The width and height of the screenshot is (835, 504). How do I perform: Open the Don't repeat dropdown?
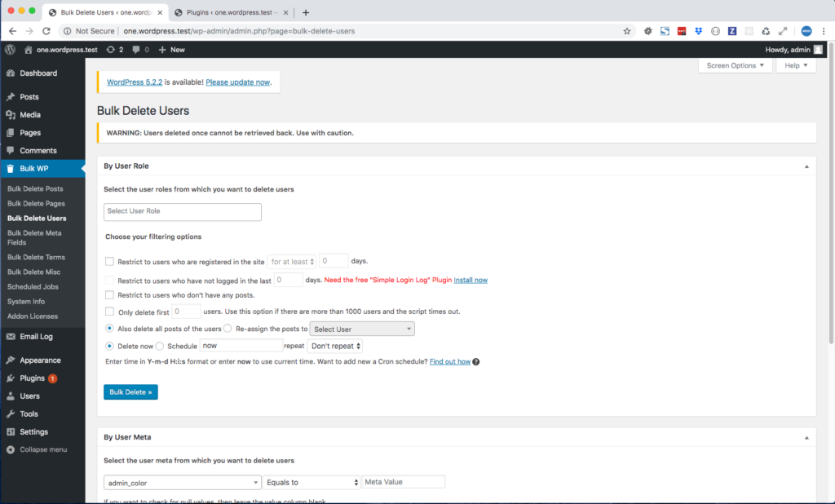[335, 345]
